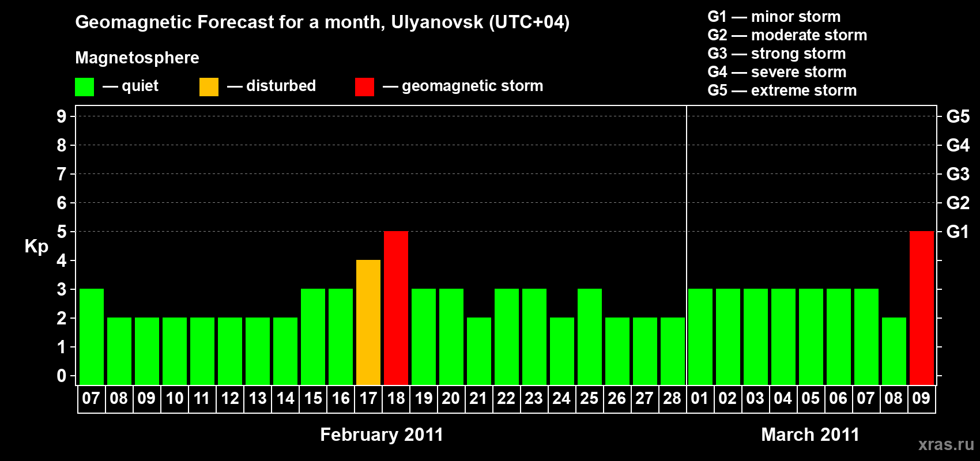The width and height of the screenshot is (980, 461).
Task: Click the 'March 2011' month label
Action: pyautogui.click(x=810, y=434)
